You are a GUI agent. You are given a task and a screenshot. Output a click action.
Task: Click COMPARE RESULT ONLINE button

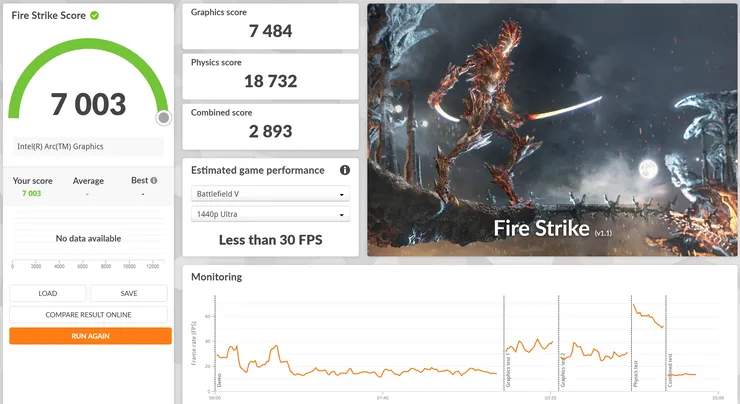(x=88, y=315)
